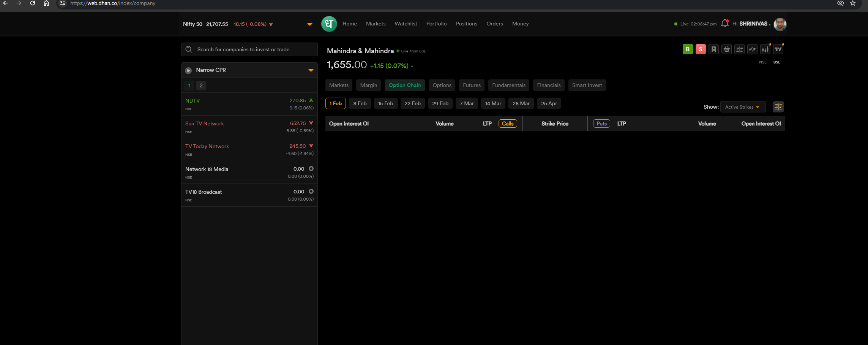This screenshot has height=345, width=868.
Task: Open candlestick chart in new window
Action: (765, 49)
